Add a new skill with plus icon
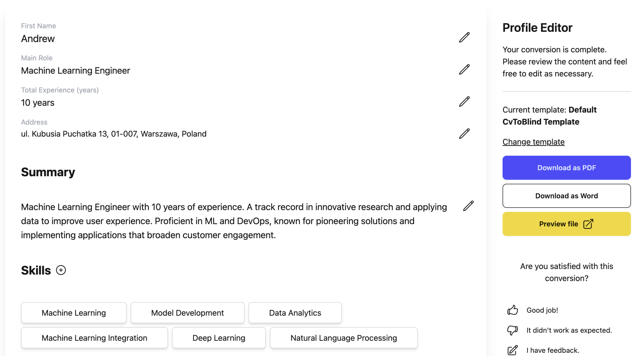This screenshot has width=644, height=356. 61,270
